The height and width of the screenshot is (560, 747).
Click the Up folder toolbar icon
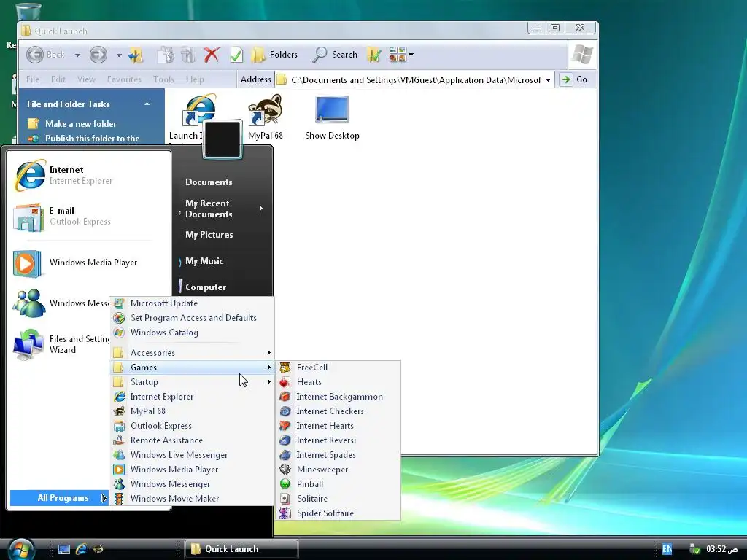pos(136,55)
